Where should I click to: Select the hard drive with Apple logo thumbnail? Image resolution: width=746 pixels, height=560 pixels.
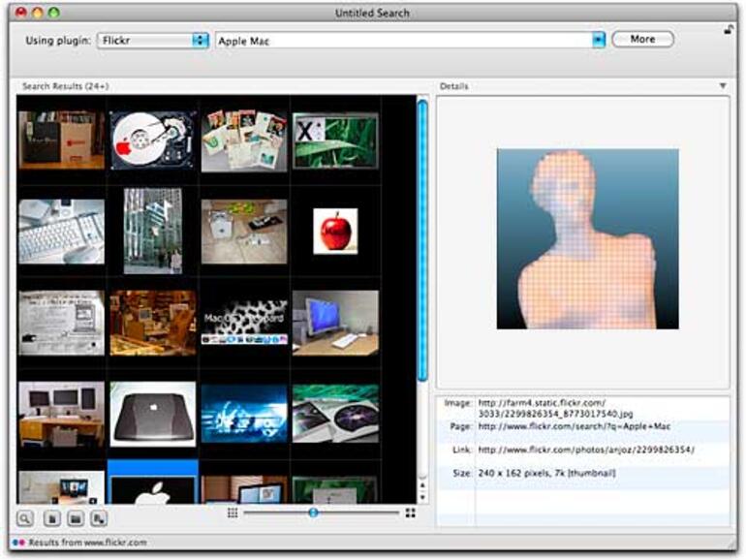(x=152, y=140)
